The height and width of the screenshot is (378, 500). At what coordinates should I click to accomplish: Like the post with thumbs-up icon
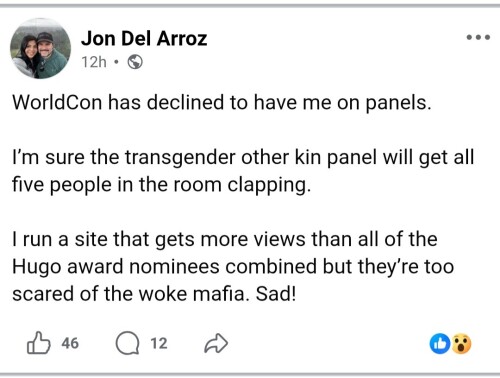click(x=39, y=343)
